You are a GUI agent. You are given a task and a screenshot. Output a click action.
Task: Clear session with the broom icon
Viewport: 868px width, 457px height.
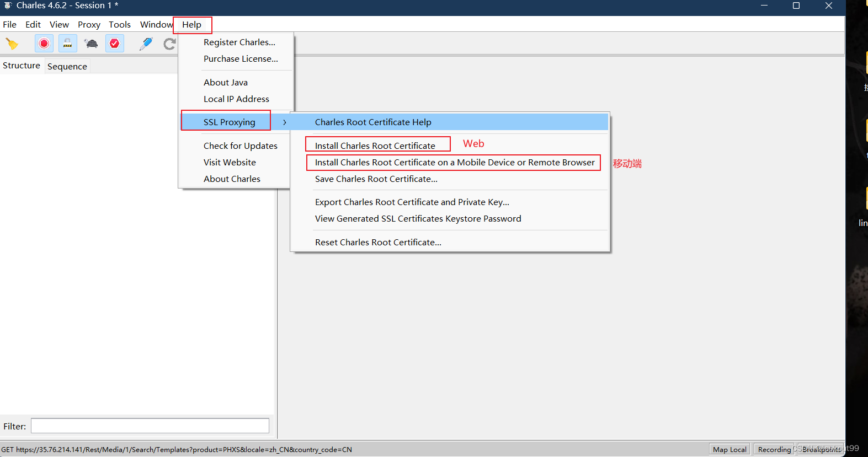pyautogui.click(x=12, y=44)
